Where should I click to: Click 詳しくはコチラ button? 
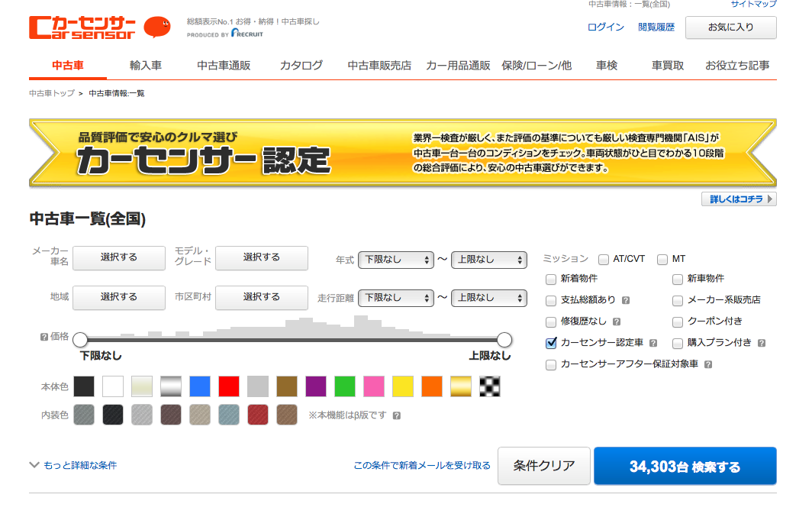click(x=739, y=199)
